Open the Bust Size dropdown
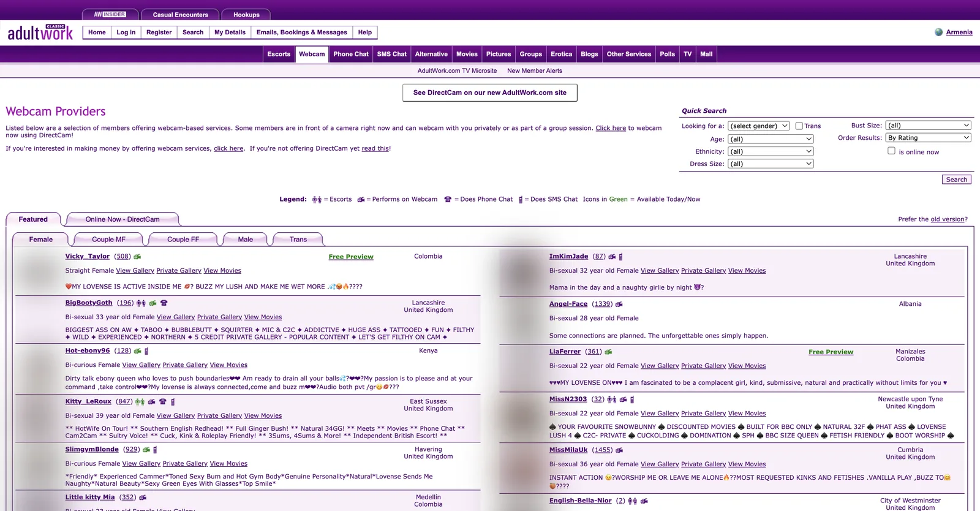Image resolution: width=980 pixels, height=511 pixels. (929, 125)
